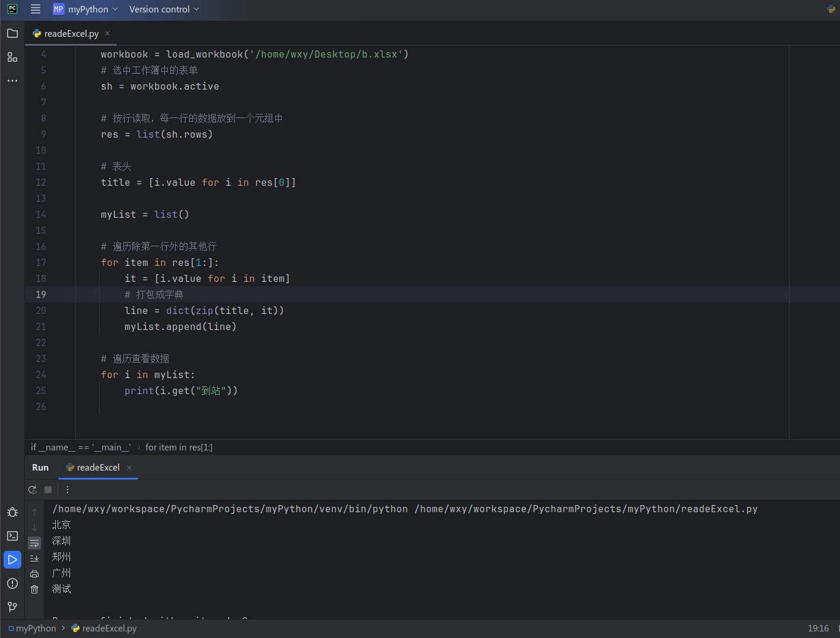This screenshot has height=638, width=840.
Task: Open the Version control dropdown
Action: [164, 9]
